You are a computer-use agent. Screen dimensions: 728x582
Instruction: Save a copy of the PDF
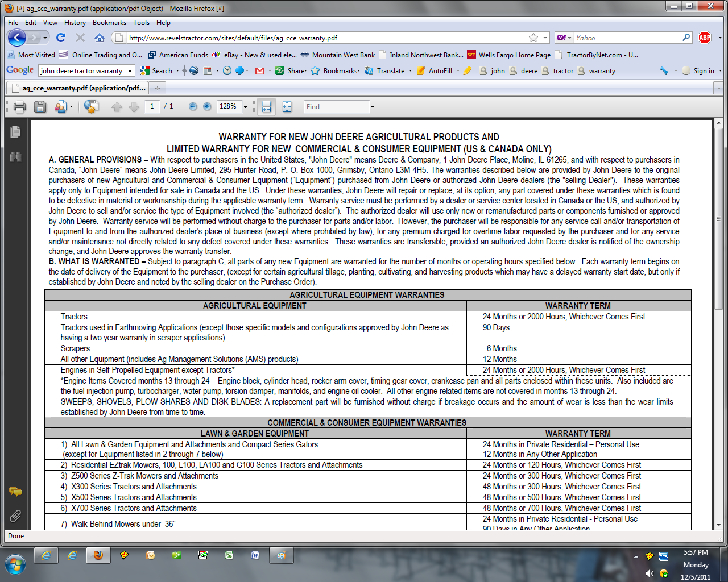click(x=40, y=107)
